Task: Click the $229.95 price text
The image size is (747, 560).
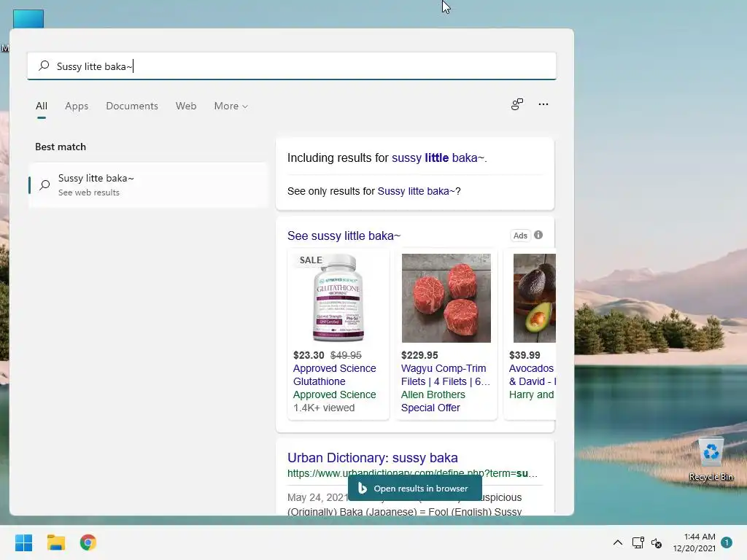Action: click(419, 355)
